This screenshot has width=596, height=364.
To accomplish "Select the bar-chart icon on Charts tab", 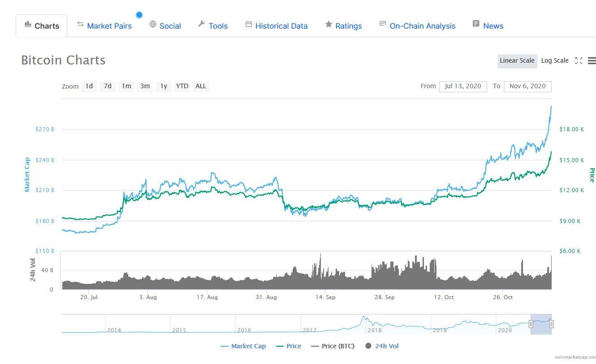I will tap(27, 26).
